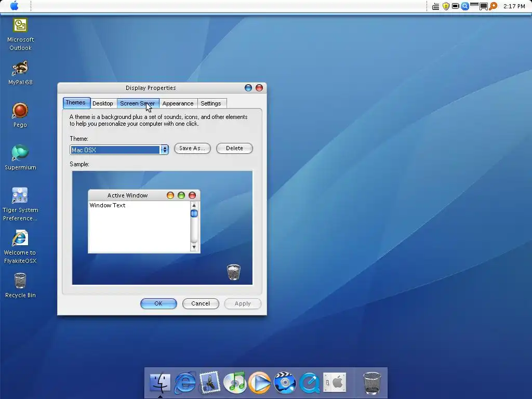Image resolution: width=532 pixels, height=399 pixels.
Task: Open the Screen Saver tab
Action: pyautogui.click(x=138, y=103)
